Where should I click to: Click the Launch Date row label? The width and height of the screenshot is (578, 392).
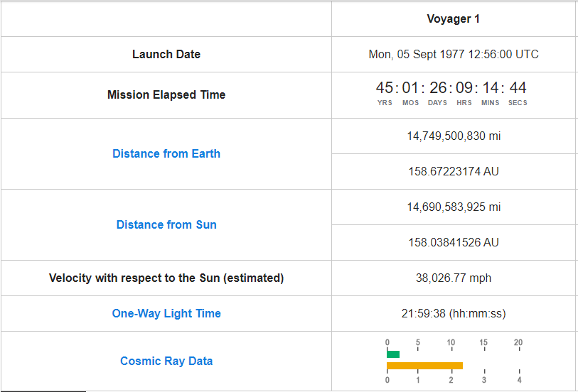click(x=166, y=55)
